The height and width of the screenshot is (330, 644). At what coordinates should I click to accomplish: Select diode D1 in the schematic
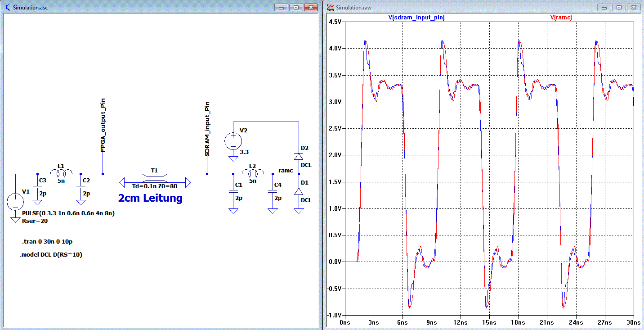299,191
